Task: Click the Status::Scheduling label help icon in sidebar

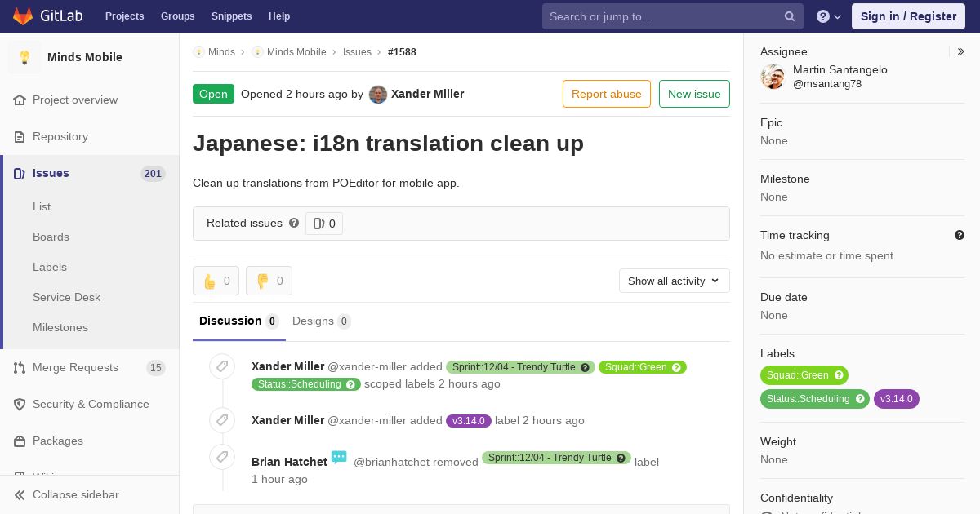Action: pyautogui.click(x=860, y=399)
